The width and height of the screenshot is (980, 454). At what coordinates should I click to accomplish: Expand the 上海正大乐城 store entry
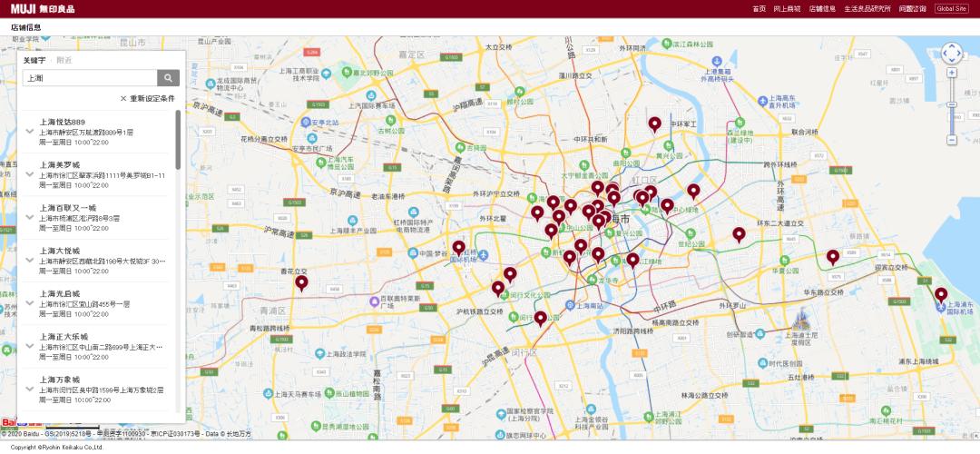29,346
